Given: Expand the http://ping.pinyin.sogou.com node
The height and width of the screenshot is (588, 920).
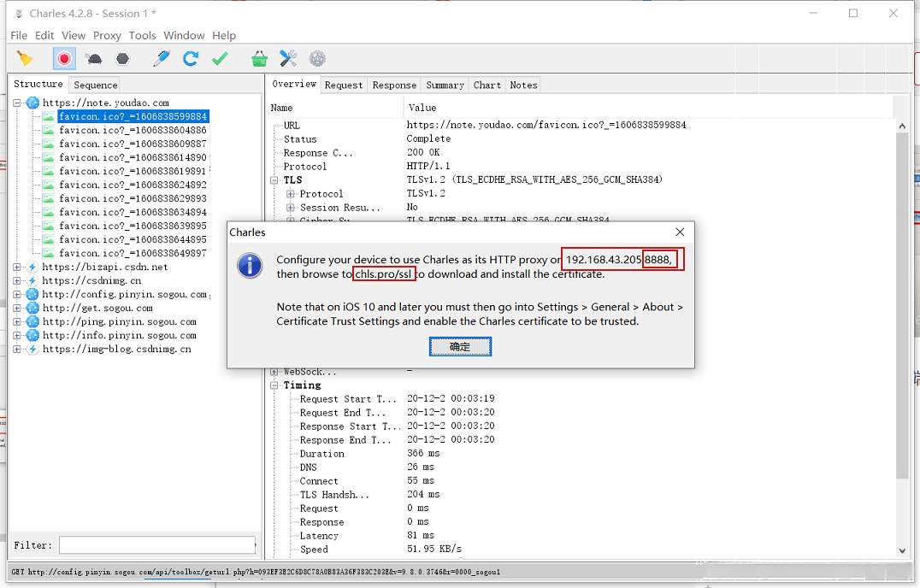Looking at the screenshot, I should pyautogui.click(x=17, y=322).
